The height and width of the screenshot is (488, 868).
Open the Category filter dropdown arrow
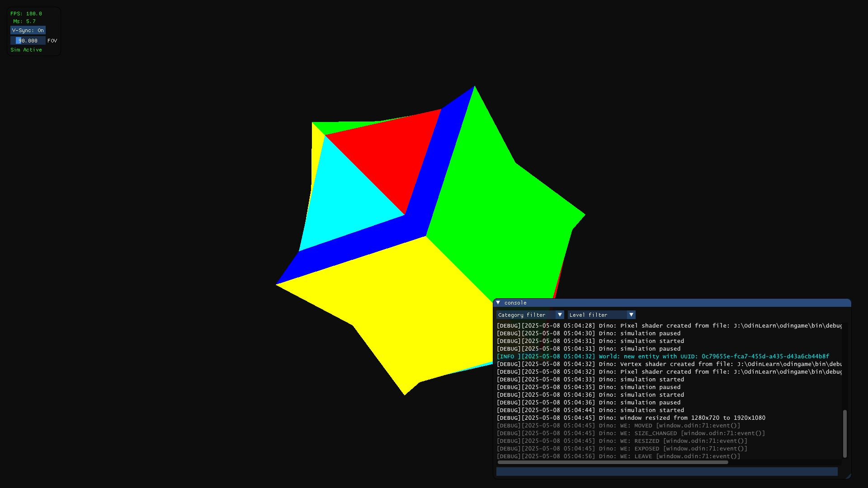[x=560, y=315]
